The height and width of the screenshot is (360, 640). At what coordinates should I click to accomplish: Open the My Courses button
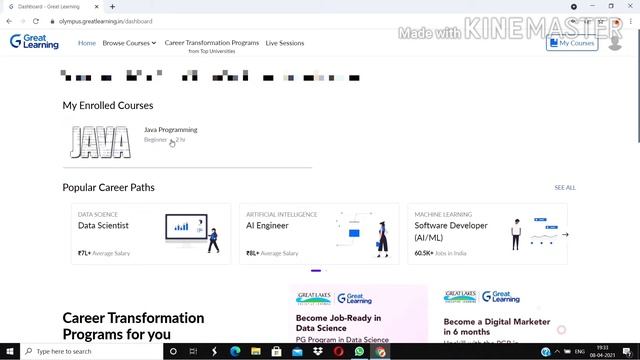click(x=572, y=43)
